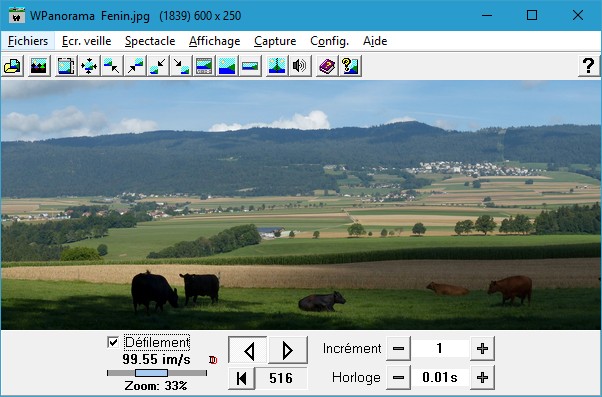This screenshot has height=397, width=602.
Task: Click the Incrément value field showing 1
Action: (440, 349)
